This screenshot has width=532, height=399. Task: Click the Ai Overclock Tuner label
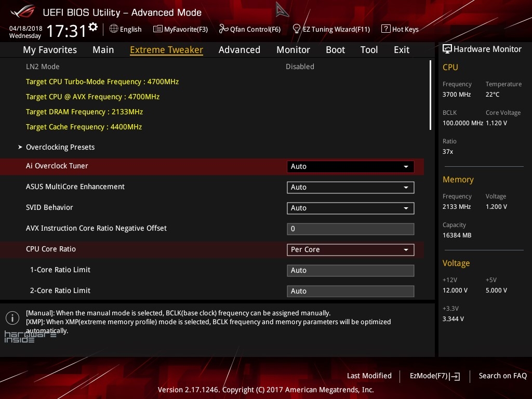[57, 166]
